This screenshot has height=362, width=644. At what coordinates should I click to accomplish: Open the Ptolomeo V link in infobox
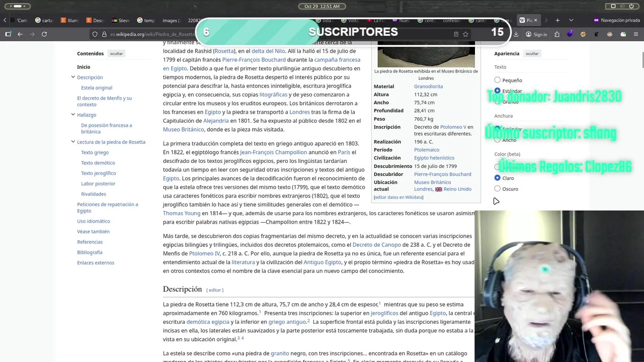click(453, 127)
